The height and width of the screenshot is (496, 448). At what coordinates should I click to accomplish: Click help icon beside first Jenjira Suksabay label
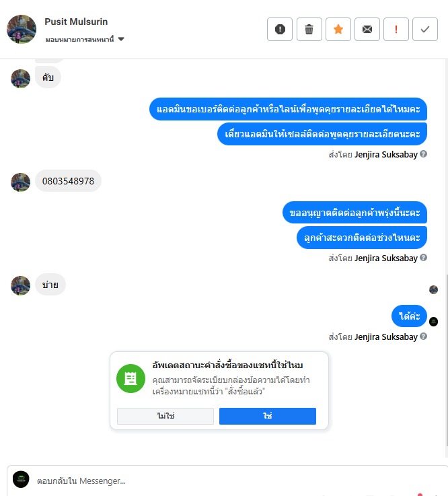[423, 154]
